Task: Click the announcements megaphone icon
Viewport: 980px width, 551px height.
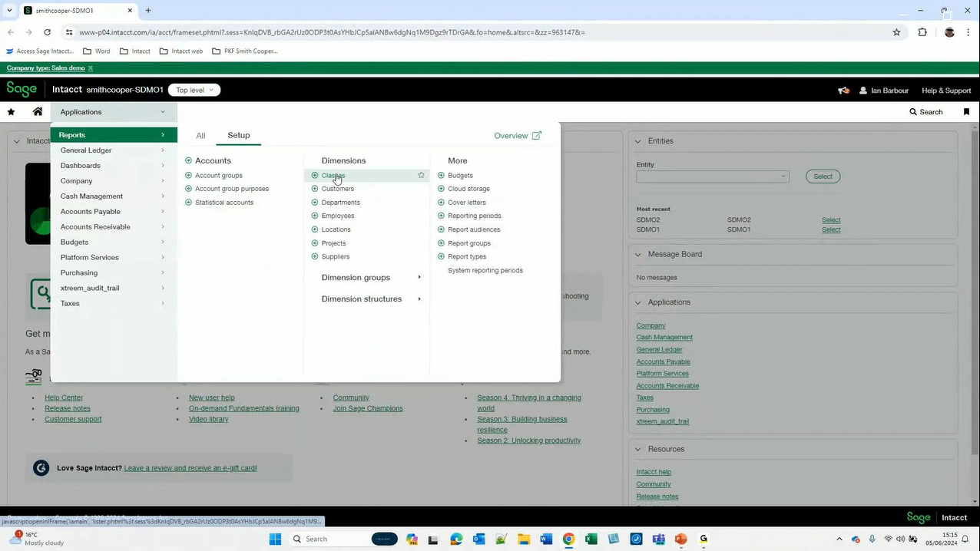Action: 843,91
